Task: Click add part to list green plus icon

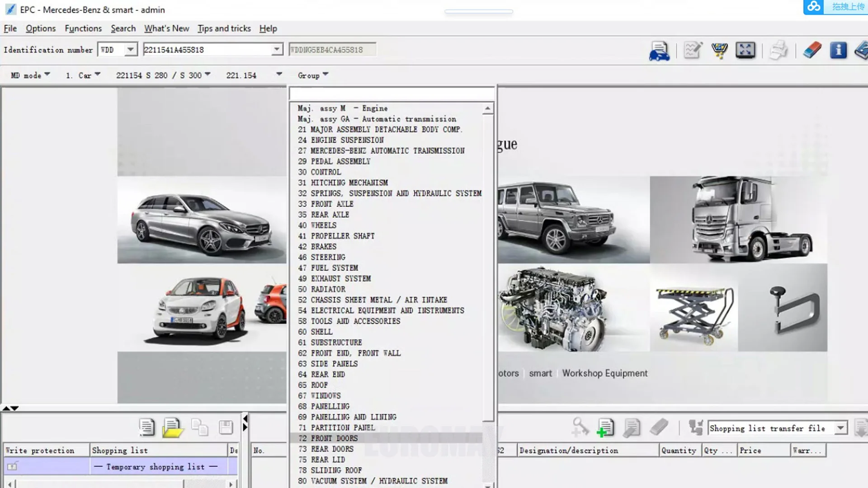Action: click(x=605, y=427)
